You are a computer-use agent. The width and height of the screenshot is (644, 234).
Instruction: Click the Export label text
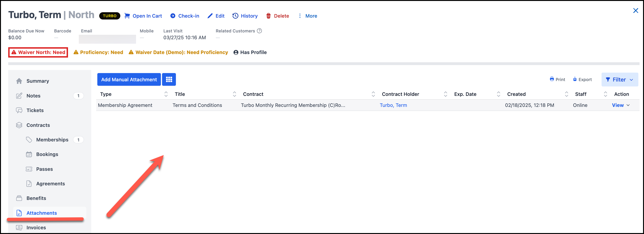585,79
